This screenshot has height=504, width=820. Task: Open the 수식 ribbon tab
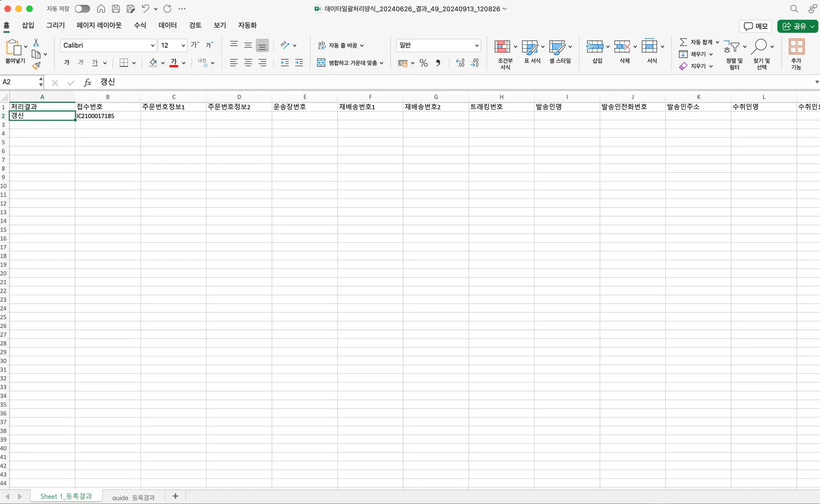point(140,25)
